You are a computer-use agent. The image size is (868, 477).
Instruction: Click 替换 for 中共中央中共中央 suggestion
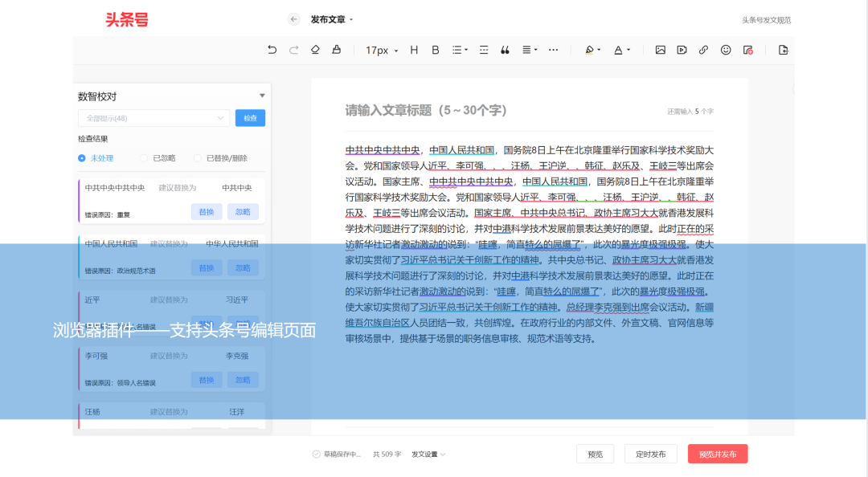207,212
